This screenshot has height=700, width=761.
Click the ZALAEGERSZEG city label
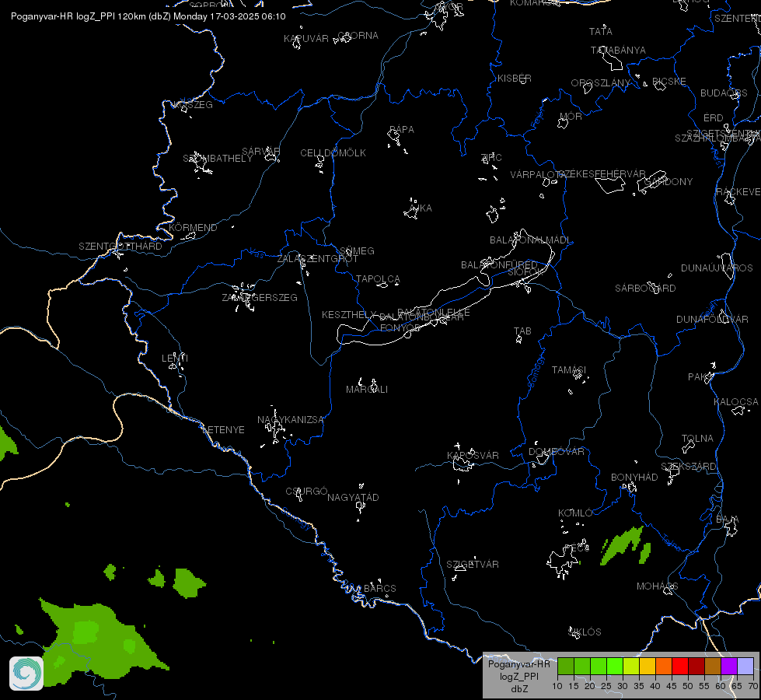[260, 297]
